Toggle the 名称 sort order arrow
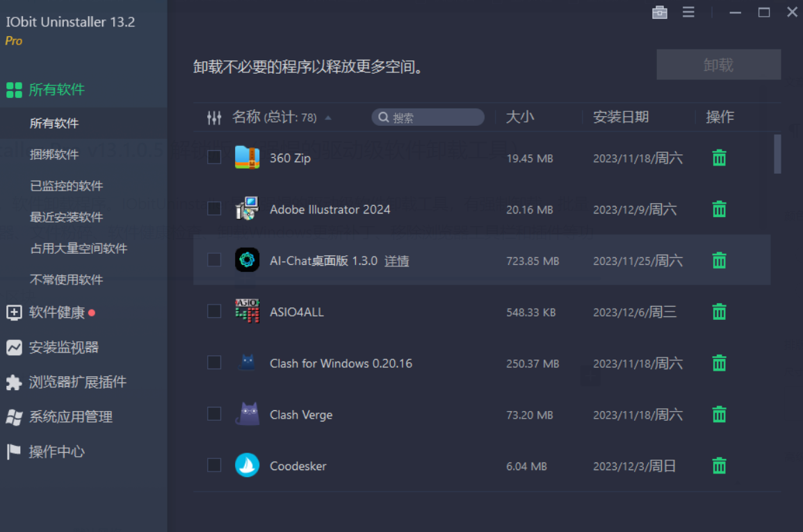Image resolution: width=803 pixels, height=532 pixels. click(329, 118)
